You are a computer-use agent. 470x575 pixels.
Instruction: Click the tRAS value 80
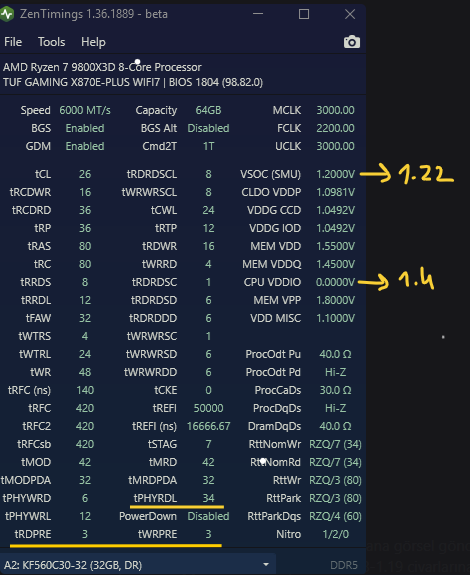click(85, 246)
